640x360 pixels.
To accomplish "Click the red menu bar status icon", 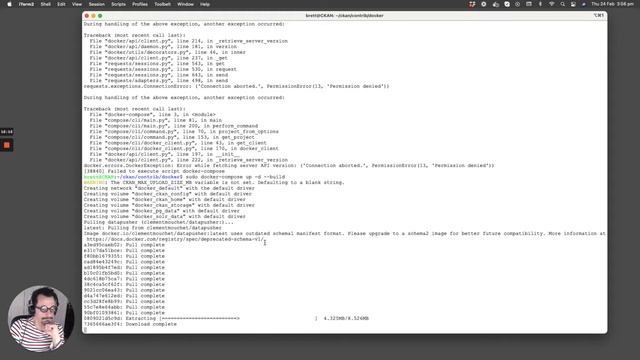I will pyautogui.click(x=472, y=4).
